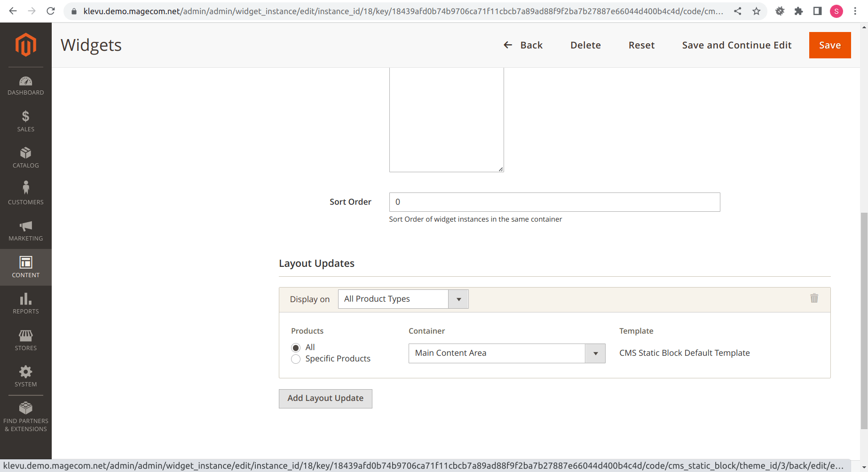Open the Stores menu

click(26, 340)
